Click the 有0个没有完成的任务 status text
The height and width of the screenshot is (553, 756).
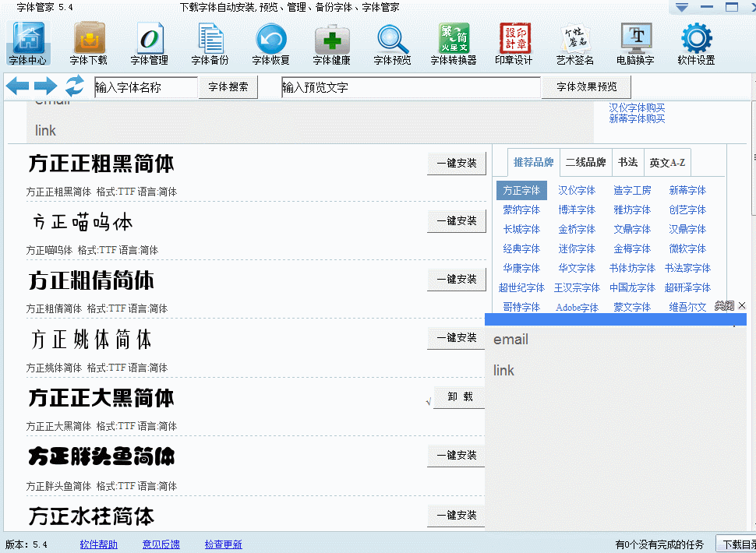pos(659,544)
